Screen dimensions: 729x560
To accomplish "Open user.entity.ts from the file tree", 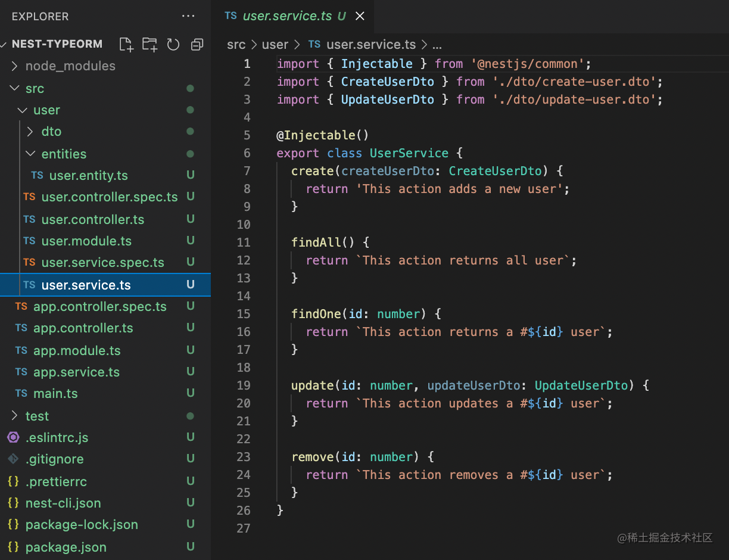I will (88, 176).
